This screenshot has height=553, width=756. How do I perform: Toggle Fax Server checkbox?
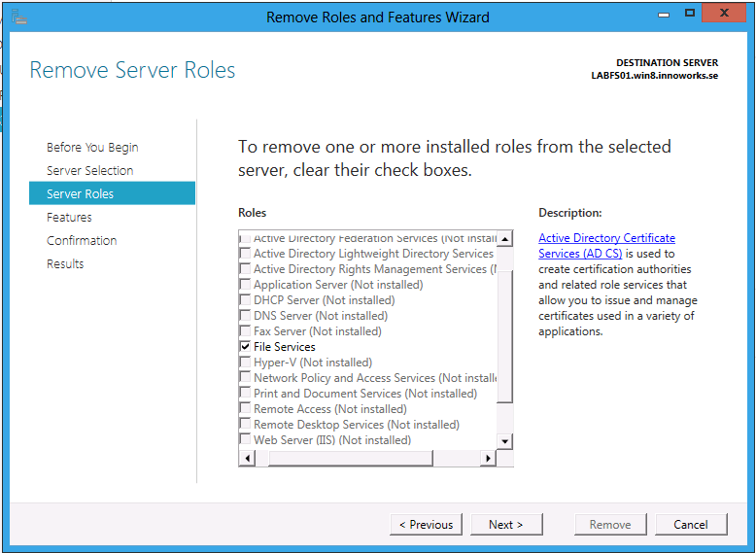click(x=245, y=331)
